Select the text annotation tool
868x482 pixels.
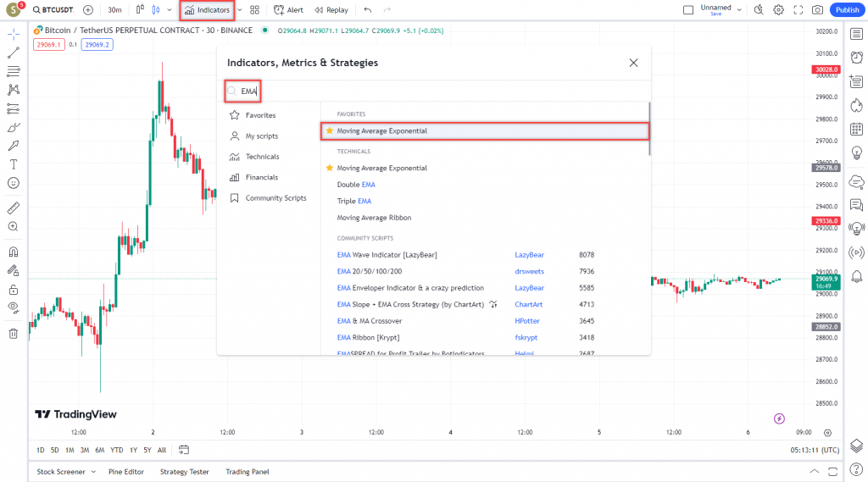point(14,164)
